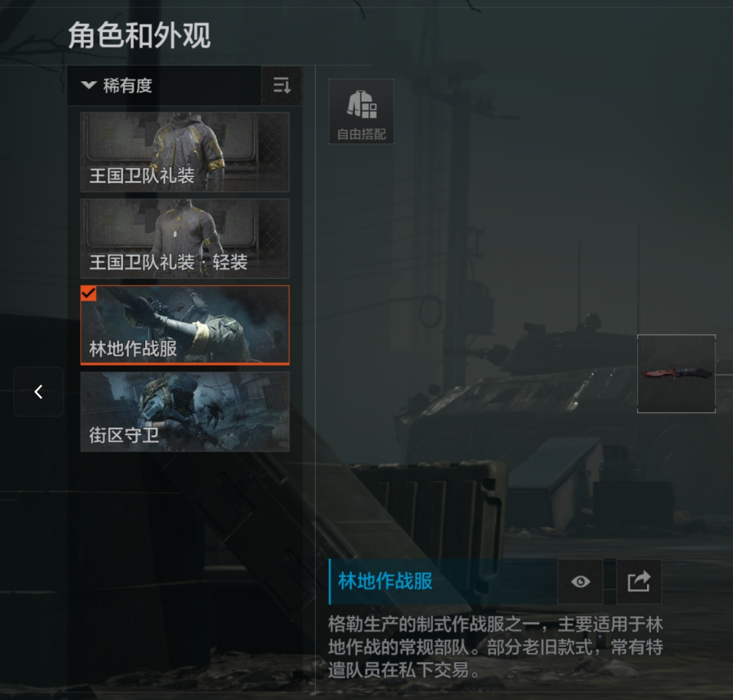Choose the 林地作战服 outfit card
The height and width of the screenshot is (700, 733).
point(184,325)
